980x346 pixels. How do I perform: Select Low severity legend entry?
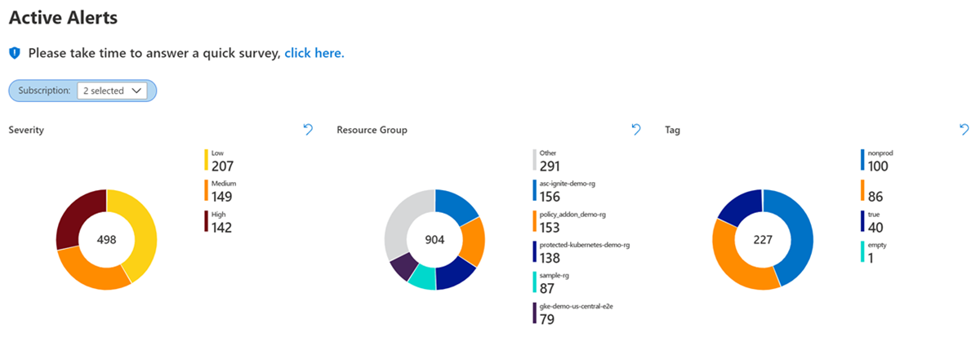[220, 161]
